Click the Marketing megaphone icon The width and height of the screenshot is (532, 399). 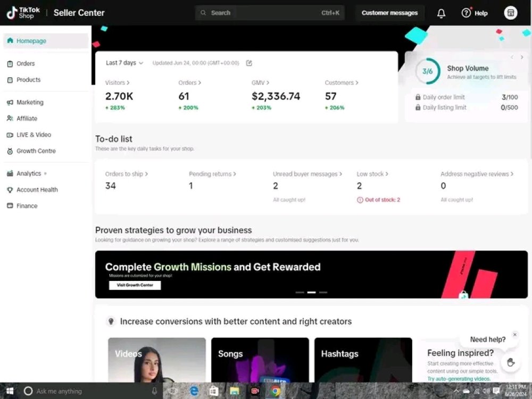tap(10, 103)
